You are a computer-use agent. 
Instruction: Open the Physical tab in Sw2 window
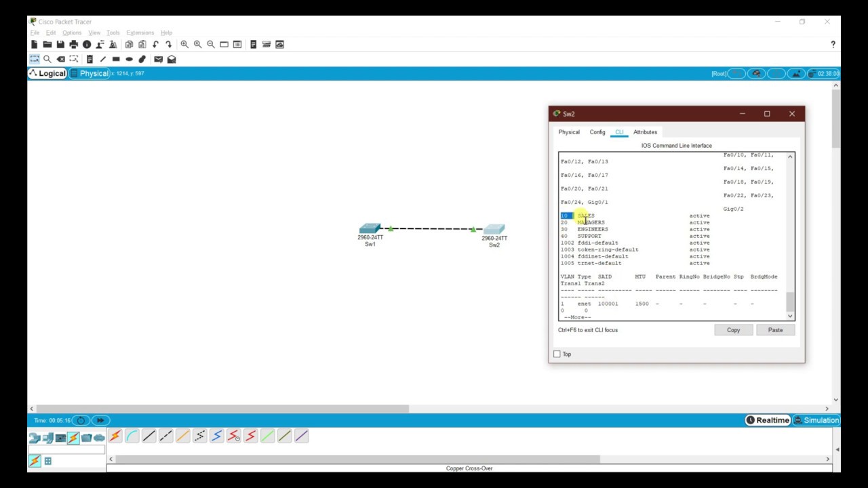[x=569, y=132]
